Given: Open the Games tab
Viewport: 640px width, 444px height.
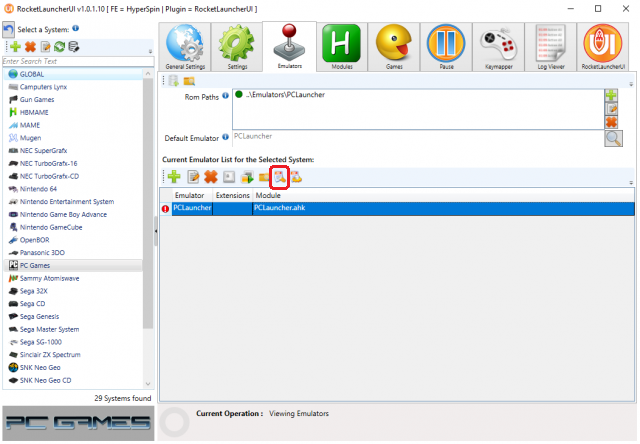Looking at the screenshot, I should (x=394, y=47).
